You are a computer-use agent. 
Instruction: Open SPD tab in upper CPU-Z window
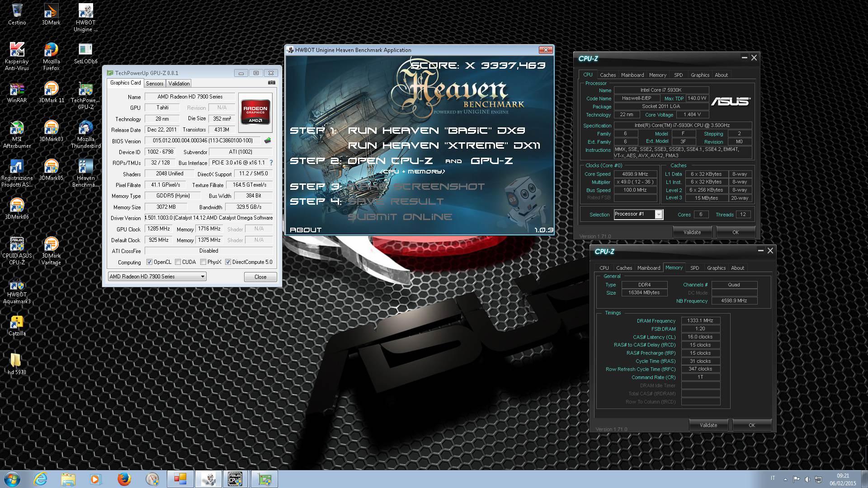click(679, 75)
